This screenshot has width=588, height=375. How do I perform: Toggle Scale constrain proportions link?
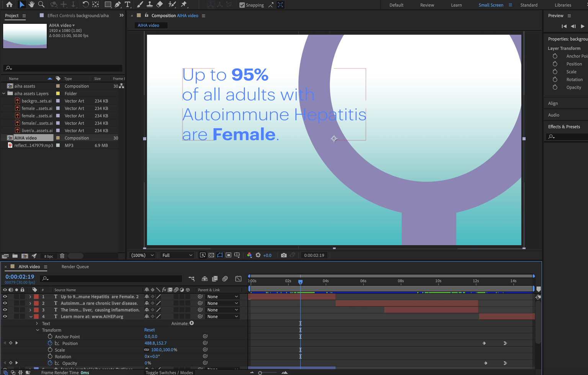147,350
